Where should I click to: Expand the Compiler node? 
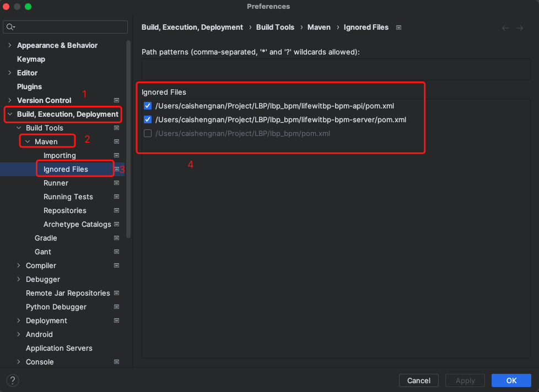[x=19, y=265]
